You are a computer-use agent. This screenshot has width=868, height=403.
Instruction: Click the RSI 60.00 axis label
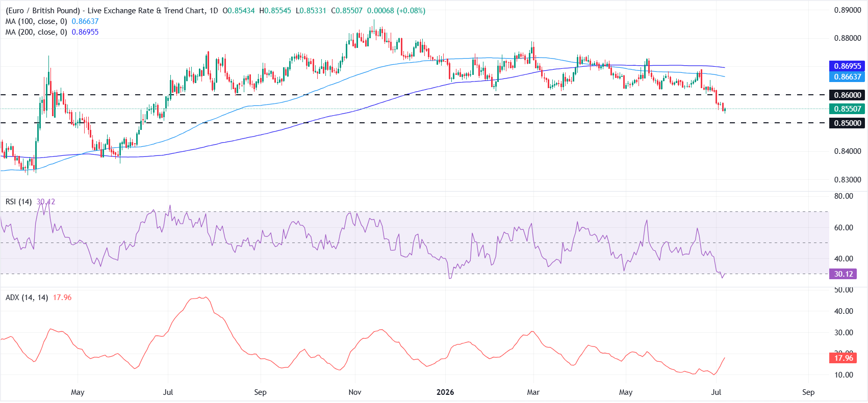[844, 228]
